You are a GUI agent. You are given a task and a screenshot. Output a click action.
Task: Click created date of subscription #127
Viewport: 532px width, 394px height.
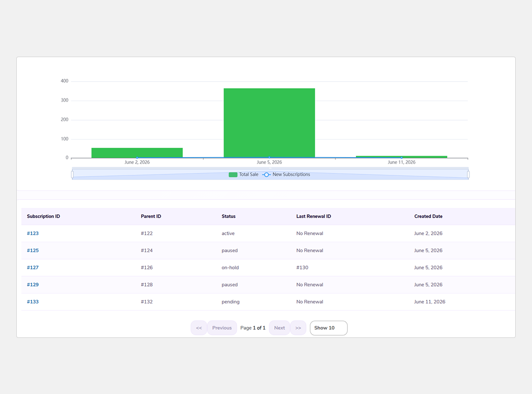click(x=428, y=267)
